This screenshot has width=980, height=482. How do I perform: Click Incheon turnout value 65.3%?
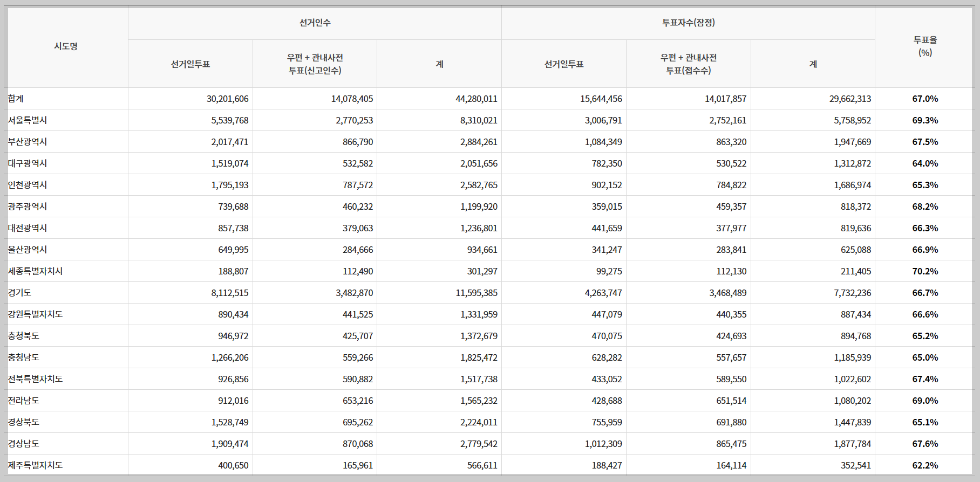point(925,185)
